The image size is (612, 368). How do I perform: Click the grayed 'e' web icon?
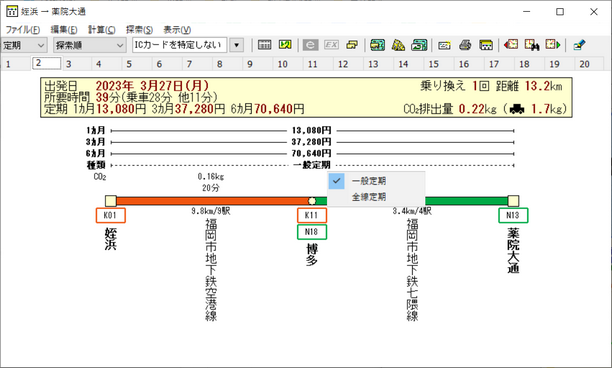[310, 45]
